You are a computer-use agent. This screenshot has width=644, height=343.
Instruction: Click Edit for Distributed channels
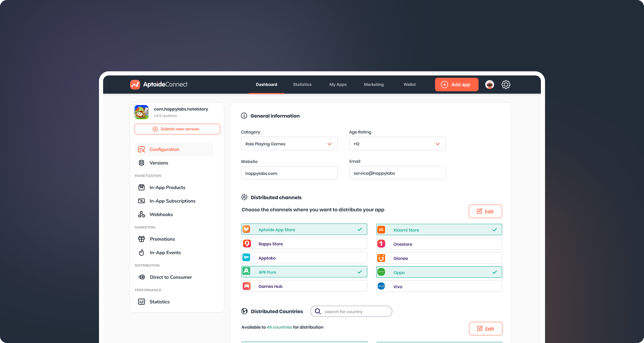coord(485,211)
